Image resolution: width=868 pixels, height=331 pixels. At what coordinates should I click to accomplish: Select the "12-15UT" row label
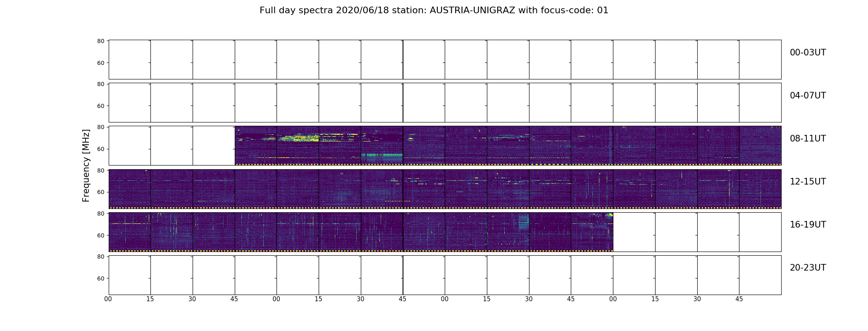coord(808,182)
